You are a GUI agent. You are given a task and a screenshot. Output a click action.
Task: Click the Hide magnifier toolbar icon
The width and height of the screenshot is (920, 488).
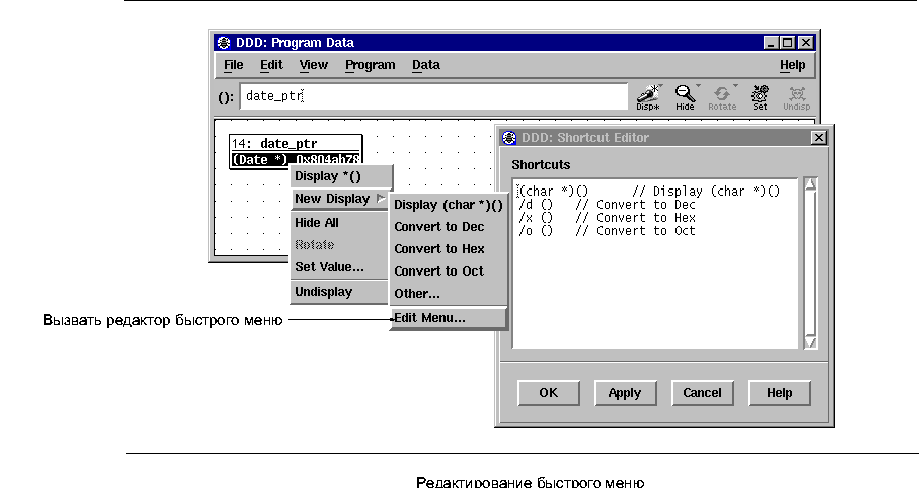[x=684, y=97]
